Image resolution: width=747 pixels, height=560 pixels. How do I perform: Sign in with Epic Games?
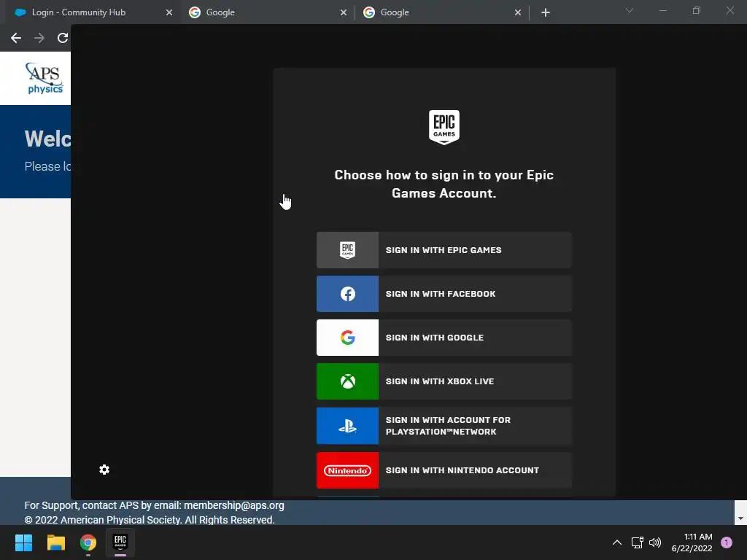[444, 250]
